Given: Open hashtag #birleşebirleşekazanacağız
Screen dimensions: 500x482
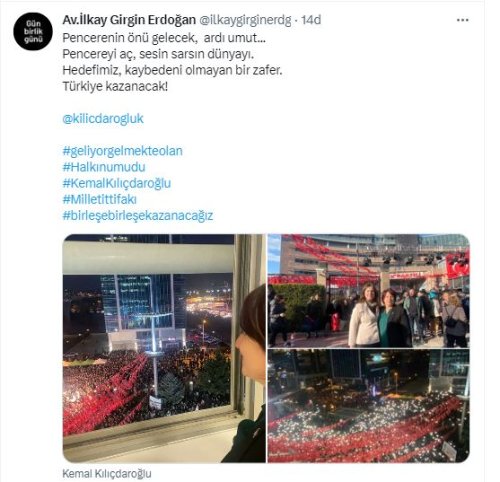Looking at the screenshot, I should point(138,215).
